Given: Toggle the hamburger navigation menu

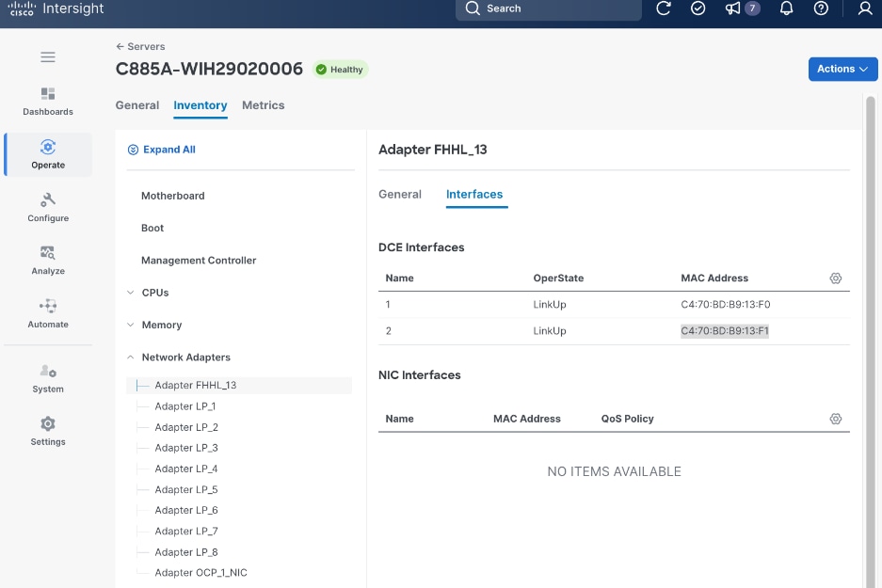Looking at the screenshot, I should pyautogui.click(x=48, y=57).
